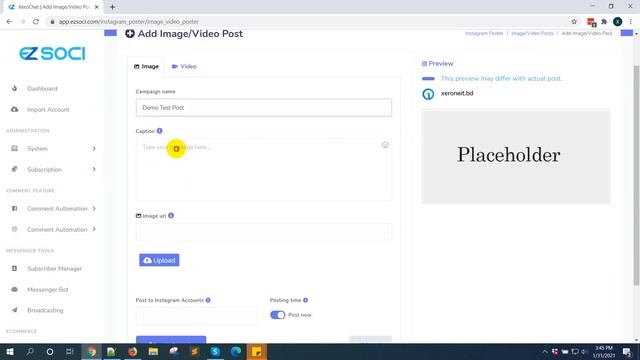Show hidden system tray icons
Screen dimensions: 640x360
click(544, 351)
